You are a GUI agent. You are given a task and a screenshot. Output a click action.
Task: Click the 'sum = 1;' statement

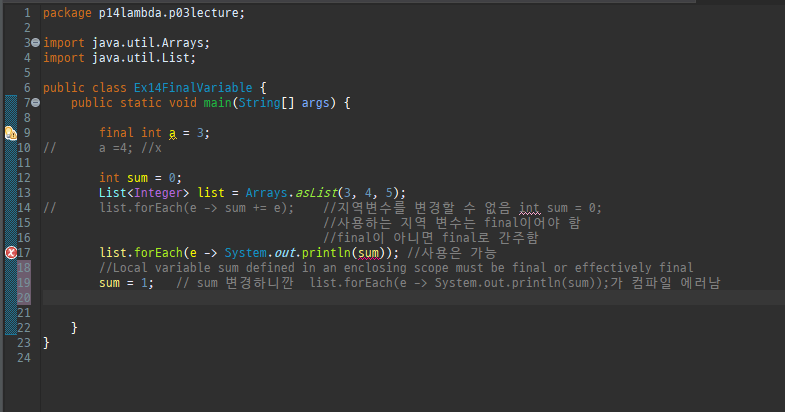click(126, 283)
